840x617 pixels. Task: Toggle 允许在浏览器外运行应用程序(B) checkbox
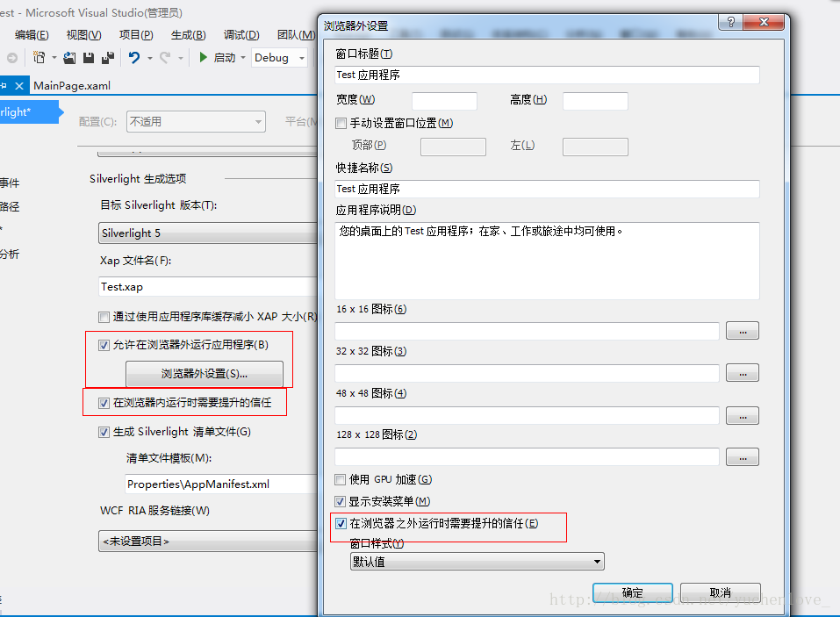click(x=104, y=346)
